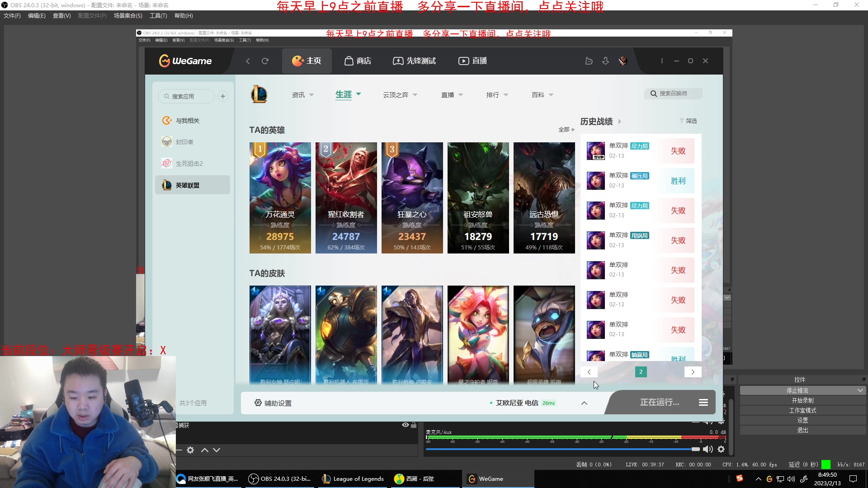868x488 pixels.
Task: Toggle visibility eye of OBS source
Action: tap(406, 425)
